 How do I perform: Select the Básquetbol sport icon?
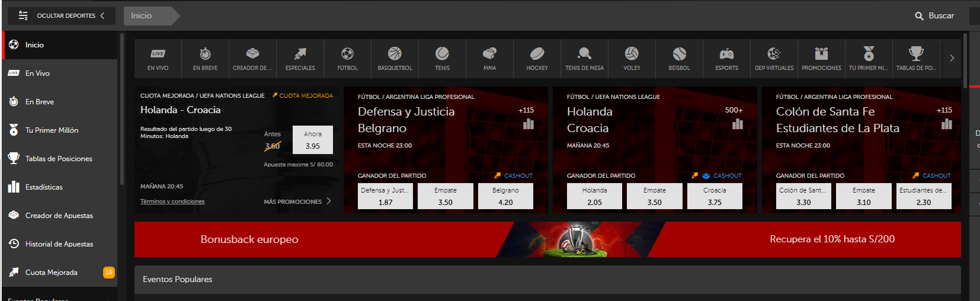click(x=395, y=59)
